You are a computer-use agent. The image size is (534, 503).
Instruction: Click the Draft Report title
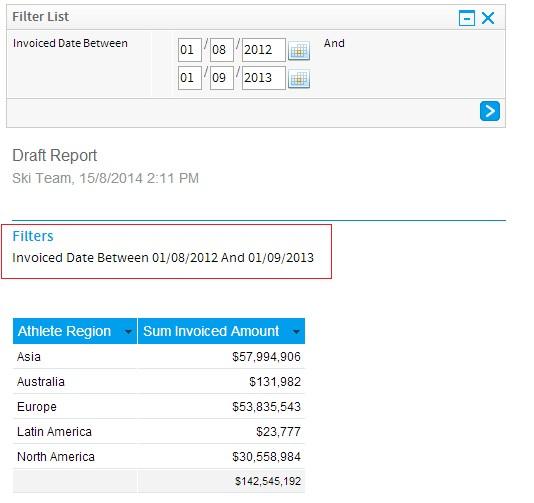click(55, 155)
